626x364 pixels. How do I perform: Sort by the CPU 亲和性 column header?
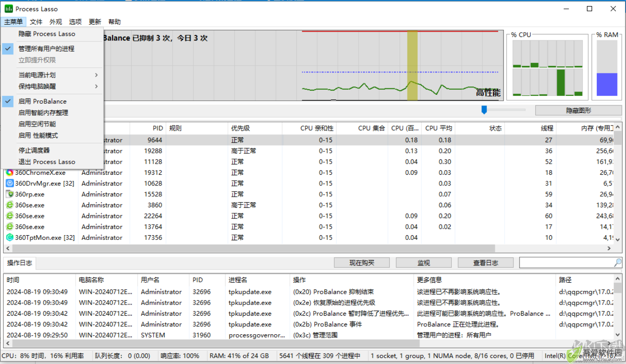(309, 128)
